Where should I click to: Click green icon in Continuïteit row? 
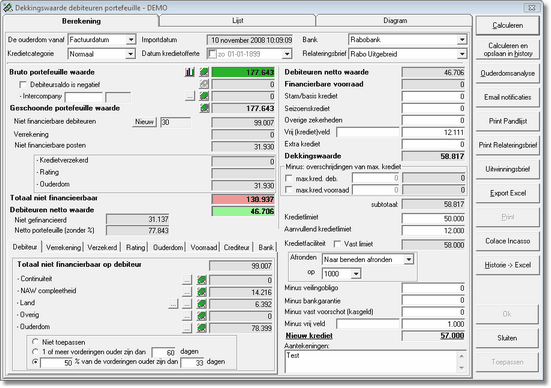click(x=201, y=280)
